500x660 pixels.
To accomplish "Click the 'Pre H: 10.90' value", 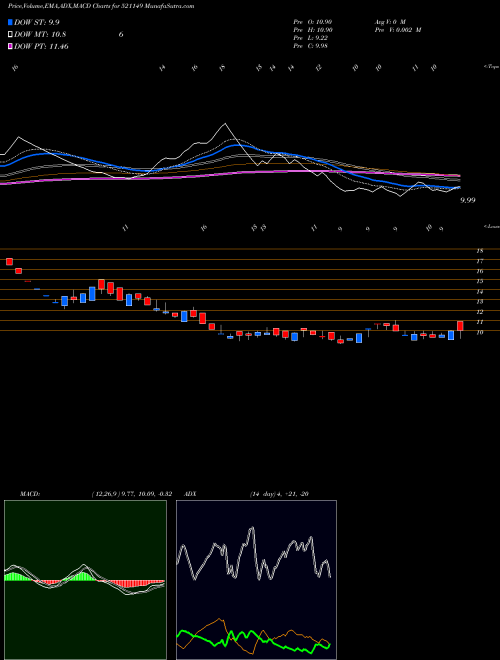I will pyautogui.click(x=313, y=30).
